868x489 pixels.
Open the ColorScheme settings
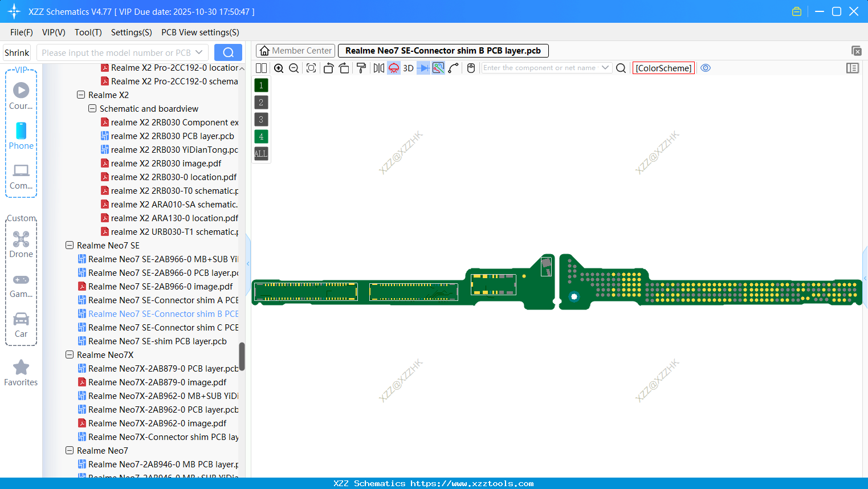(x=663, y=68)
